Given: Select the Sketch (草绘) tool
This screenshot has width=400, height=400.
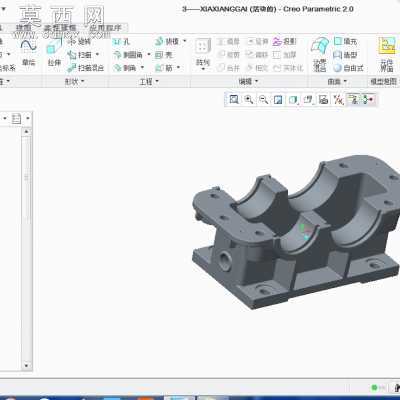Looking at the screenshot, I should click(x=29, y=52).
